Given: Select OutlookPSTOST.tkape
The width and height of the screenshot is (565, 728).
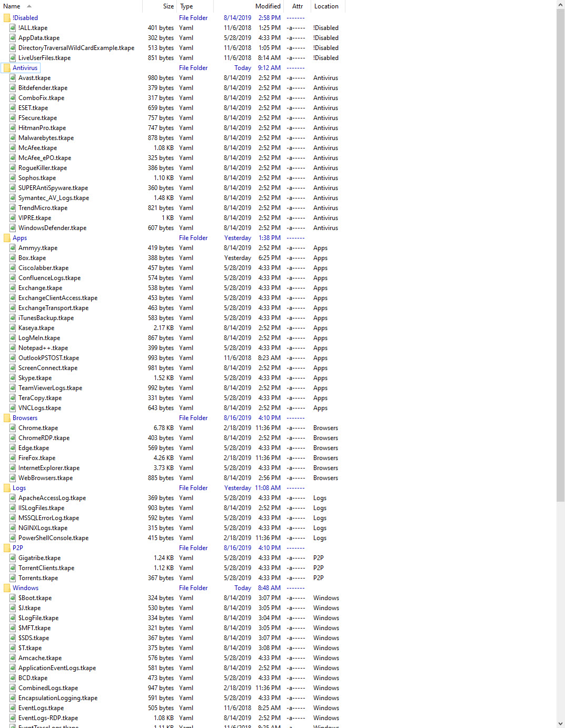Looking at the screenshot, I should click(x=49, y=358).
